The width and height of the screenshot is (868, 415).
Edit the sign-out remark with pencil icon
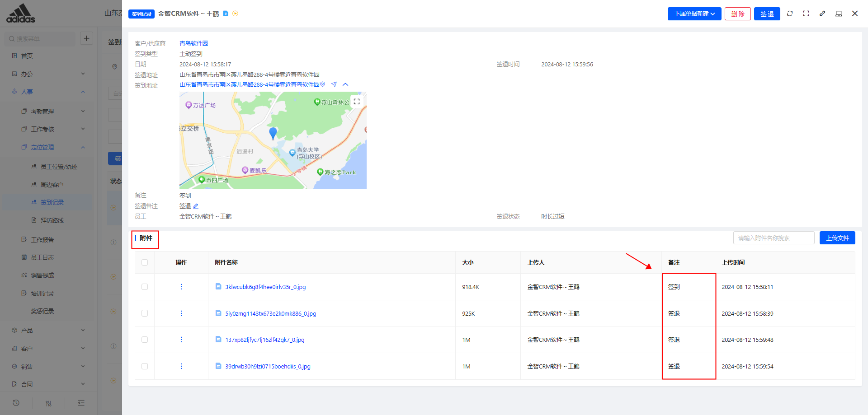pyautogui.click(x=196, y=206)
